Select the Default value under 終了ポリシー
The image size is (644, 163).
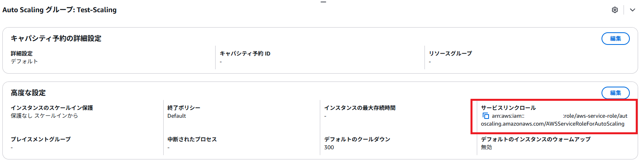[x=177, y=116]
